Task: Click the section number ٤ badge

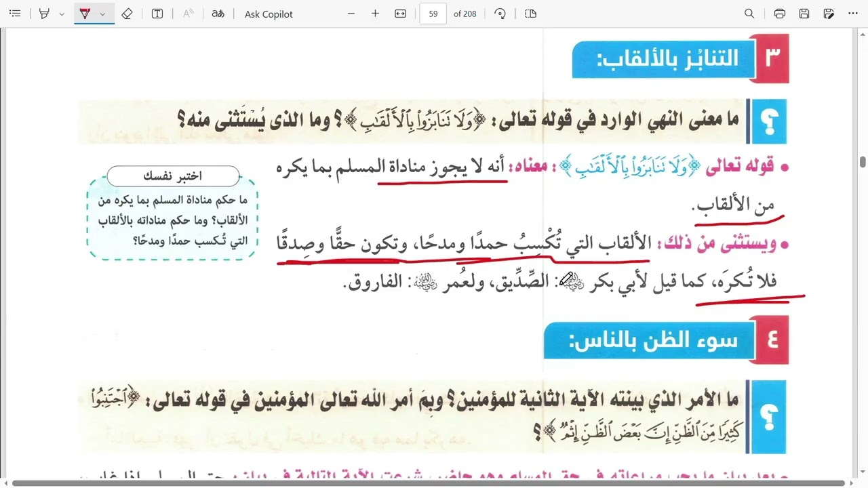Action: click(771, 339)
